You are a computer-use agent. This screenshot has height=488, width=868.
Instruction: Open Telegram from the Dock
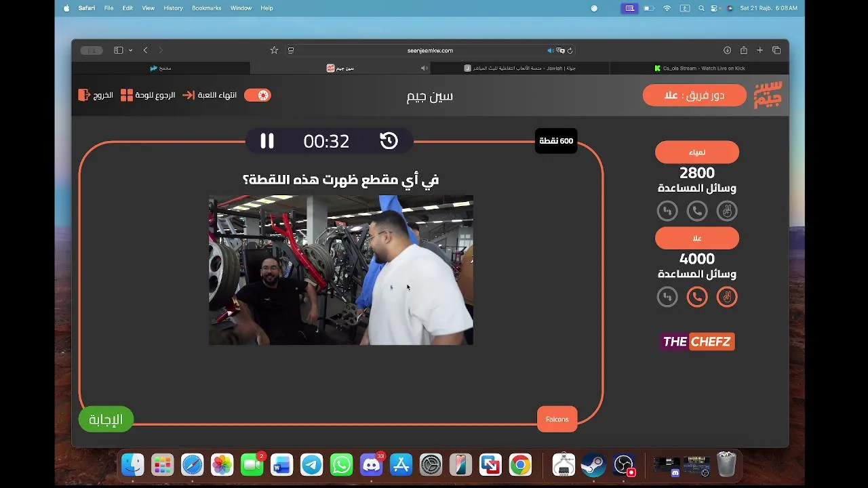click(312, 465)
